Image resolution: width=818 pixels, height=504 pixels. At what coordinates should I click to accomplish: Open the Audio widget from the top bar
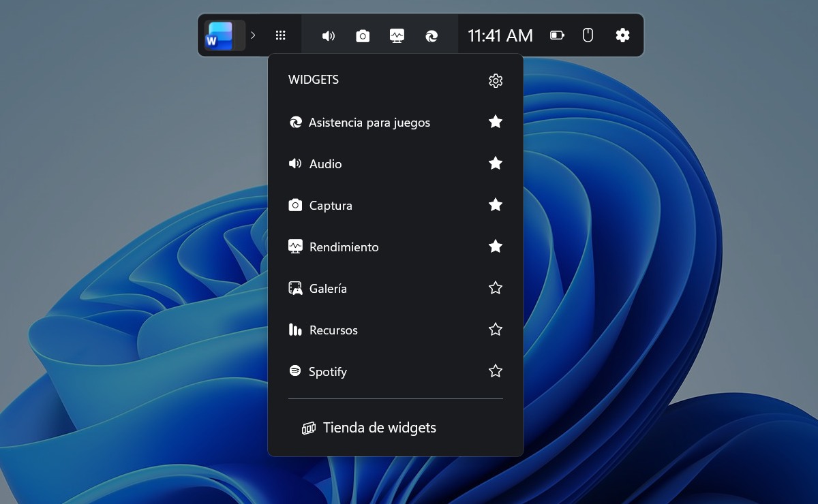click(329, 35)
